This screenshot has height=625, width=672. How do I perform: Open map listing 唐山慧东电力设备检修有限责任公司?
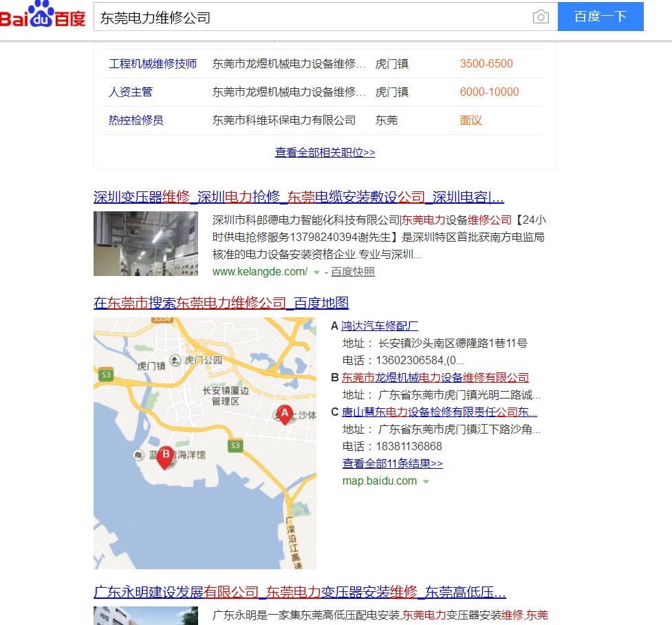click(x=440, y=412)
